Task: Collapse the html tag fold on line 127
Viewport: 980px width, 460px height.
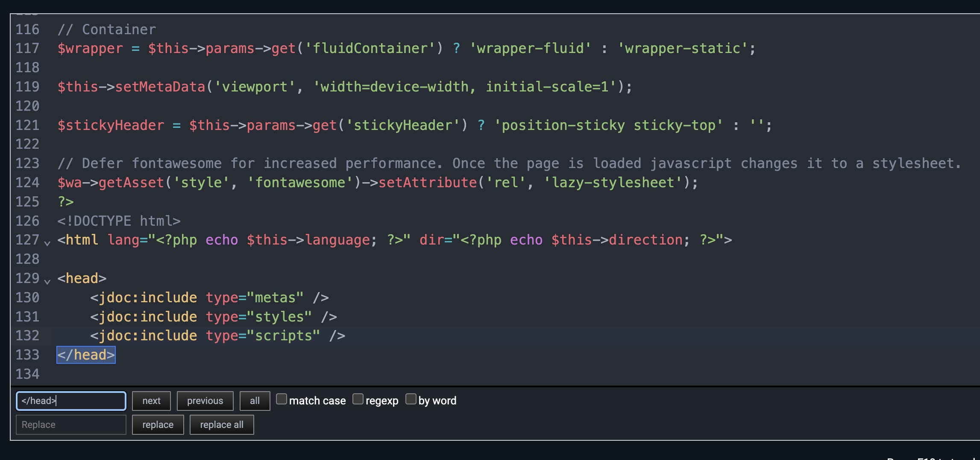Action: 47,242
